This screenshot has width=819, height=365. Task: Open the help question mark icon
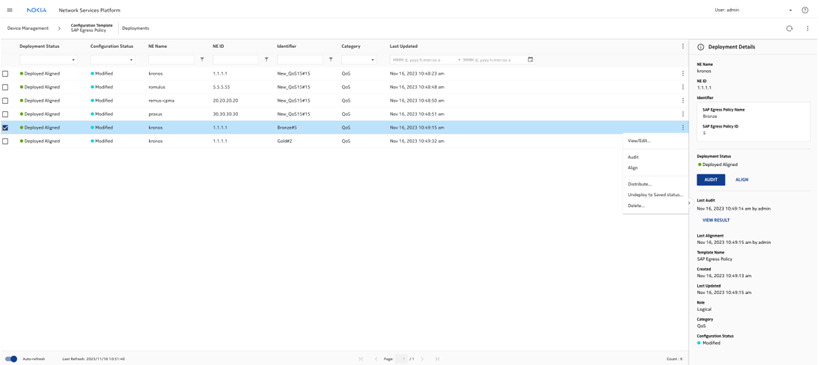click(805, 10)
